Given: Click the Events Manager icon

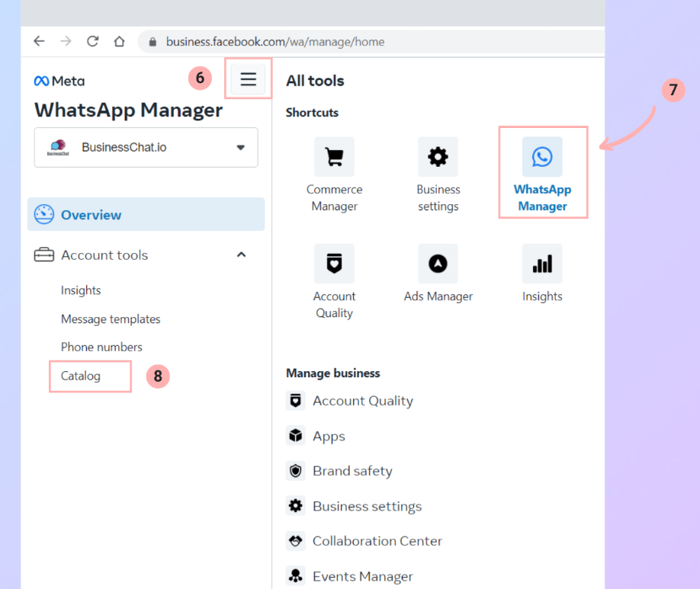Looking at the screenshot, I should click(x=296, y=576).
